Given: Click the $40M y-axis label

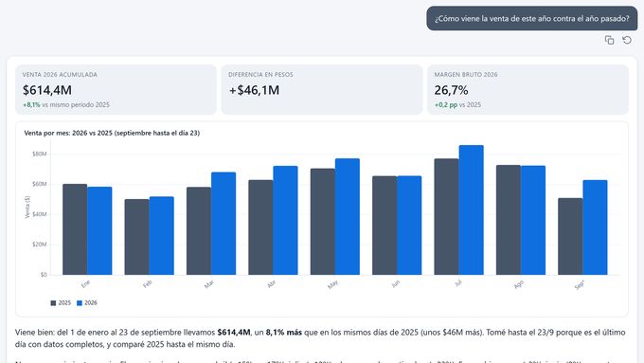Looking at the screenshot, I should tap(40, 214).
